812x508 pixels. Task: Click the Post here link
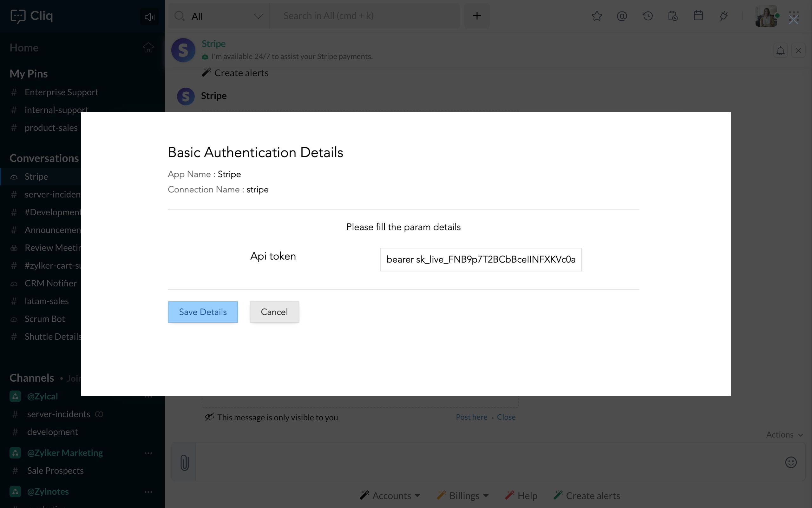(x=471, y=417)
